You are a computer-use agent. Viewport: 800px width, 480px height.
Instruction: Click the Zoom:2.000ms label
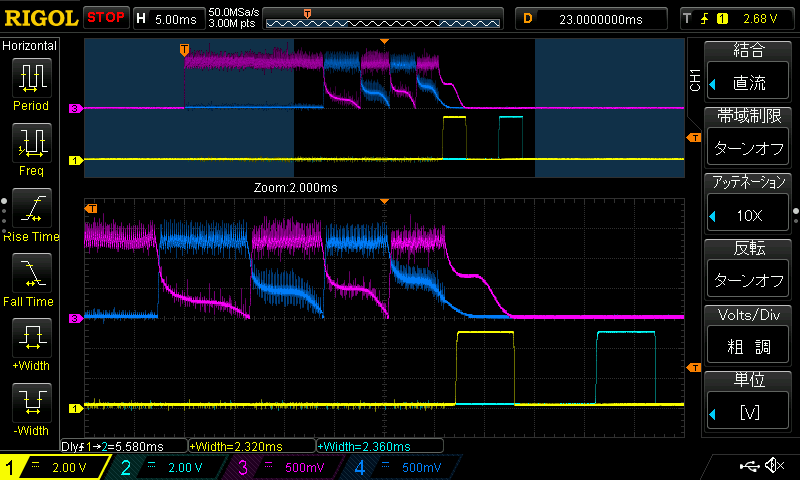[x=295, y=188]
